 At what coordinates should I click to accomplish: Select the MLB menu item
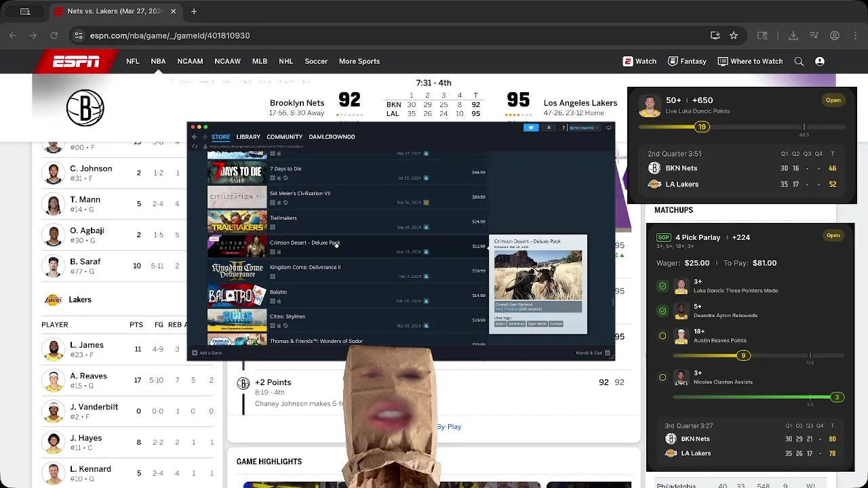pos(260,61)
